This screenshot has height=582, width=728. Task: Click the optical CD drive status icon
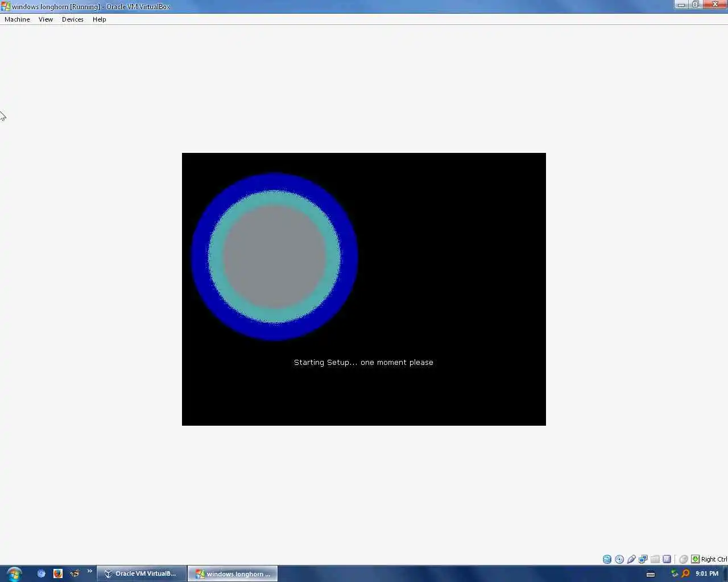click(619, 559)
